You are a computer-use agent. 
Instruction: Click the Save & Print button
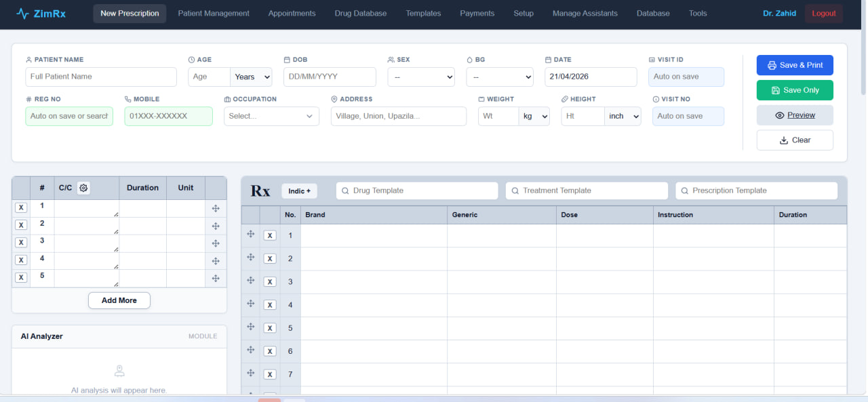[x=794, y=65]
